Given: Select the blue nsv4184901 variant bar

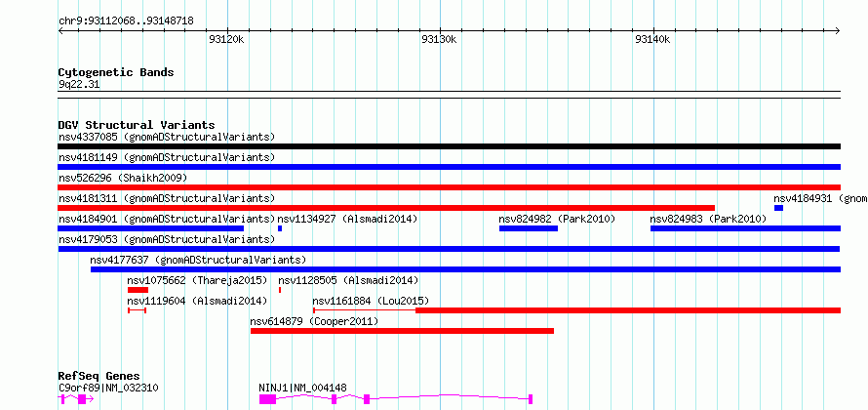Looking at the screenshot, I should (150, 228).
